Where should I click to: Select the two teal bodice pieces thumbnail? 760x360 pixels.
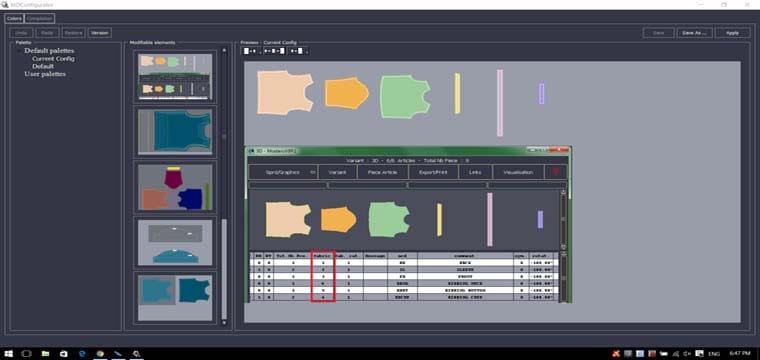pyautogui.click(x=175, y=298)
